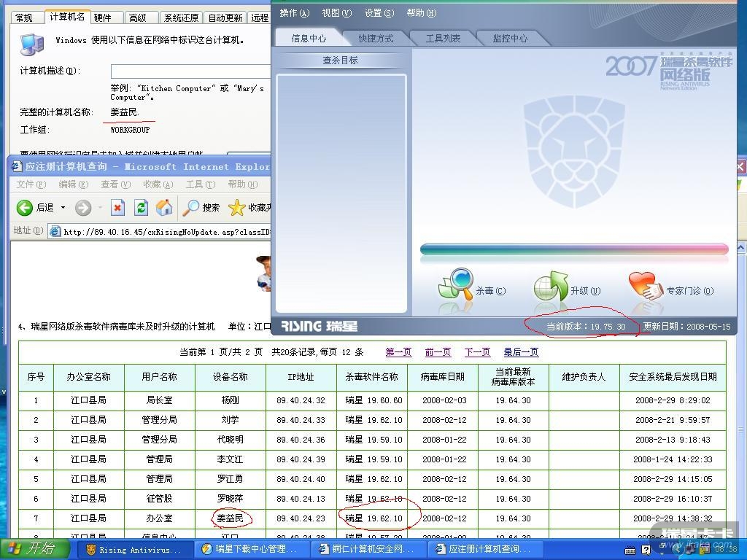Open IE 查看(V) menu
Image resolution: width=747 pixels, height=560 pixels.
(116, 184)
